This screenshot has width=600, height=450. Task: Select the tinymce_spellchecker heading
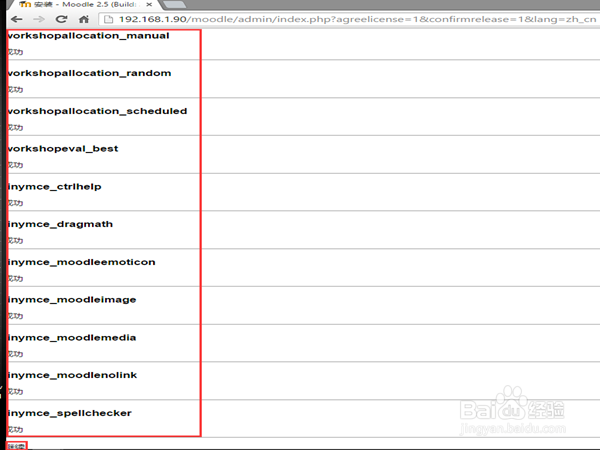70,413
